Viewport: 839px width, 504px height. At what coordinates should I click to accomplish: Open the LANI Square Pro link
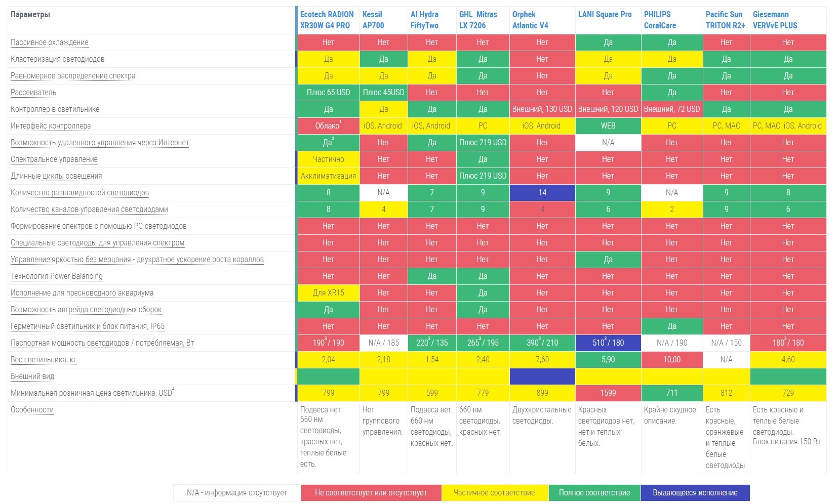point(605,15)
